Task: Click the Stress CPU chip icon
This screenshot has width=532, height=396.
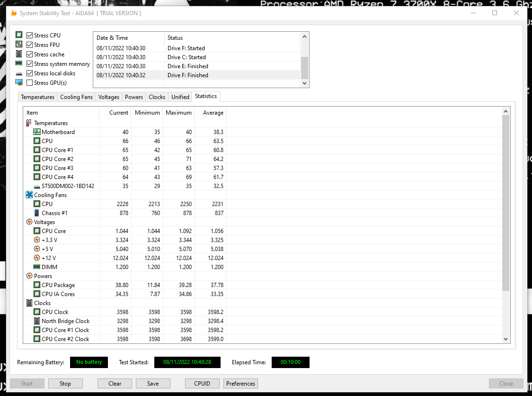Action: point(19,35)
